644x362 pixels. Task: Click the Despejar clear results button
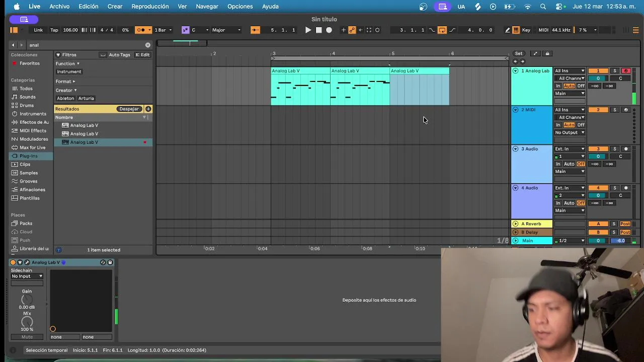click(x=129, y=109)
